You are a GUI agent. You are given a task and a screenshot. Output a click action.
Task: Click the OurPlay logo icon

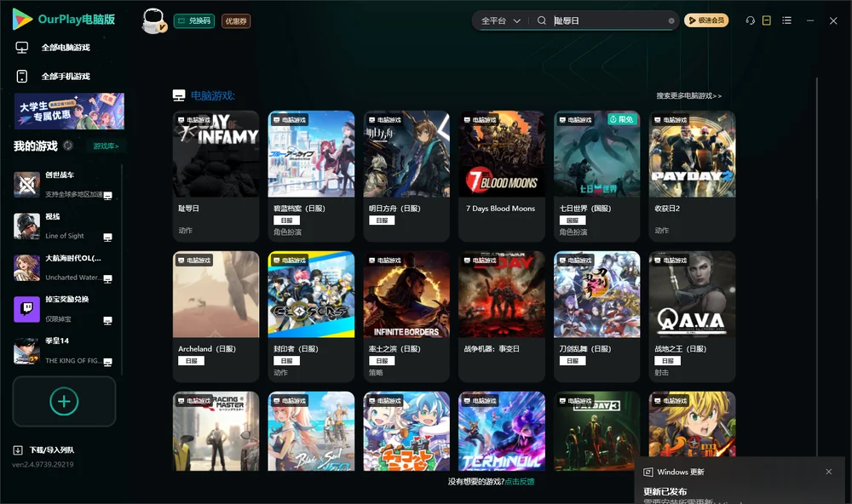click(x=22, y=19)
